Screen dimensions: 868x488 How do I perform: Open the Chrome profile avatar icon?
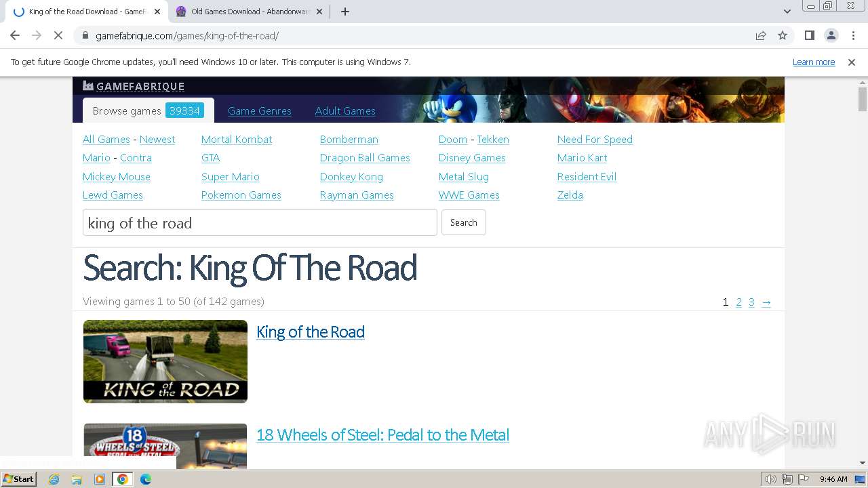(831, 35)
